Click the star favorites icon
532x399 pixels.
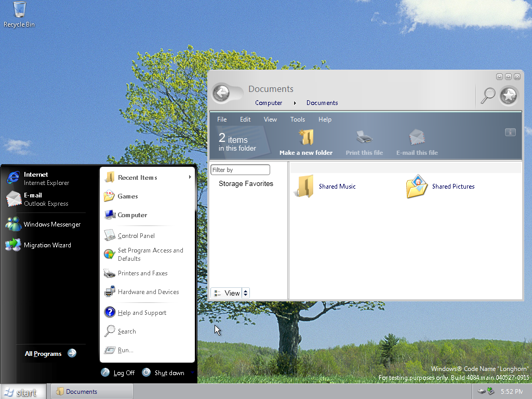click(x=509, y=96)
